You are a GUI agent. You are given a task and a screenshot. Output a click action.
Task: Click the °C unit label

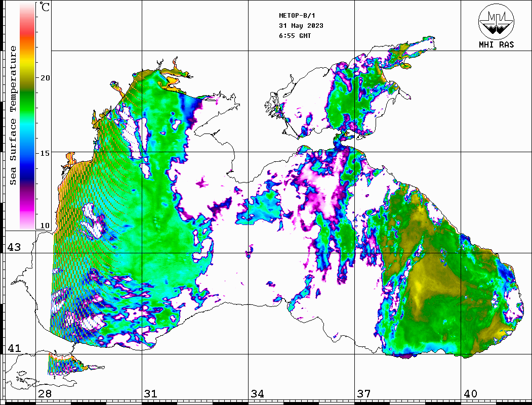pyautogui.click(x=45, y=7)
